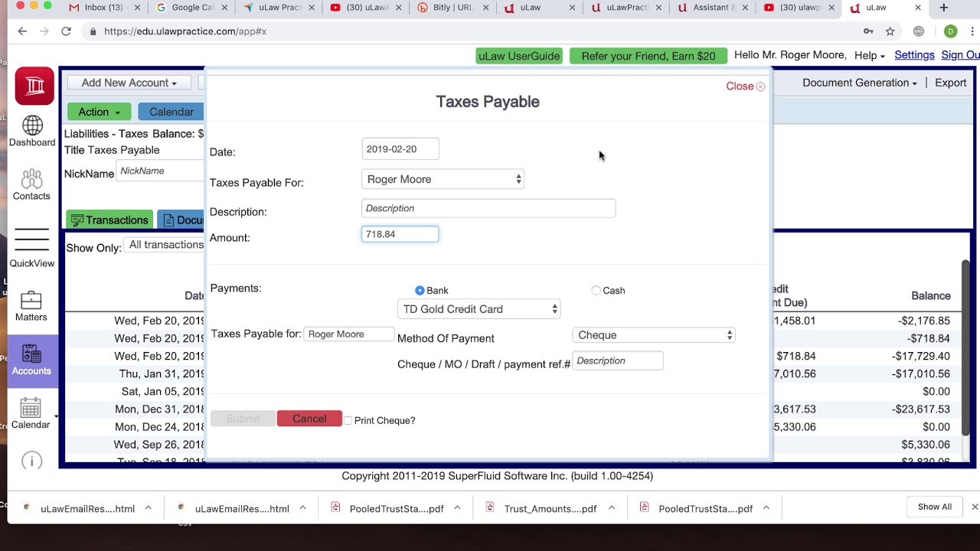Open Dashboard from the sidebar
Viewport: 980px width, 551px height.
point(32,131)
